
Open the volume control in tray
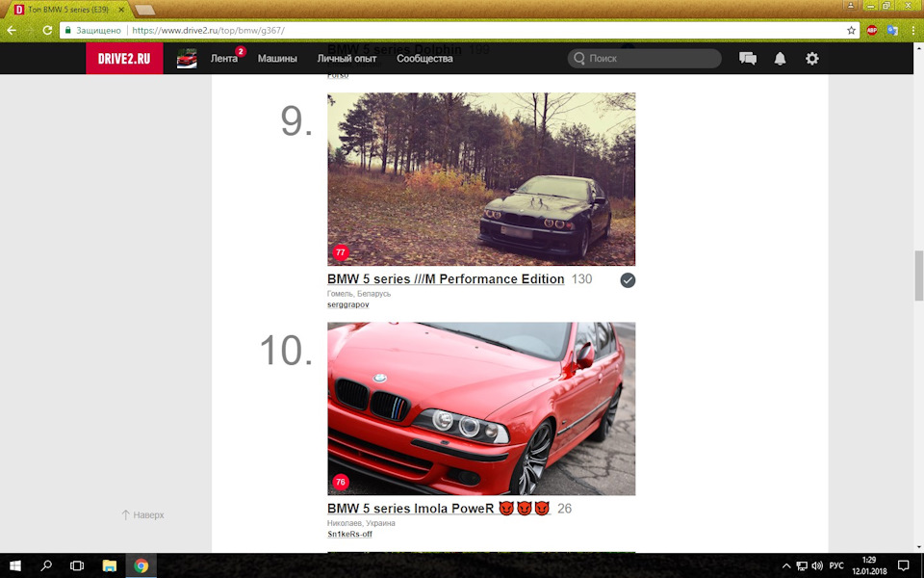[x=817, y=566]
